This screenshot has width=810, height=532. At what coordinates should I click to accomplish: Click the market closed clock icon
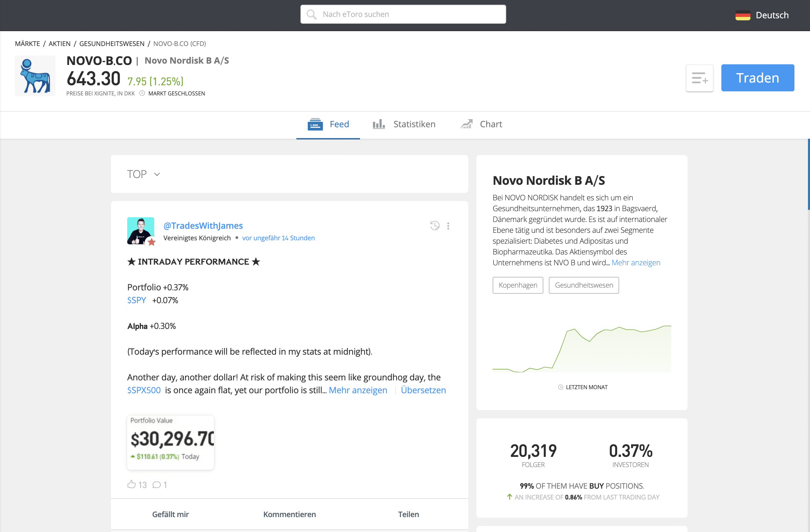pyautogui.click(x=142, y=93)
